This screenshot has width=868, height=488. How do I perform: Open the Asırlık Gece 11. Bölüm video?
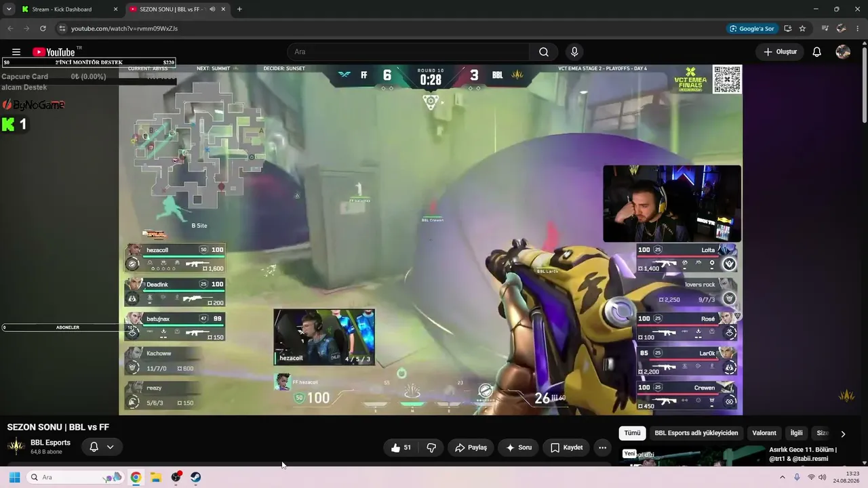tap(803, 454)
